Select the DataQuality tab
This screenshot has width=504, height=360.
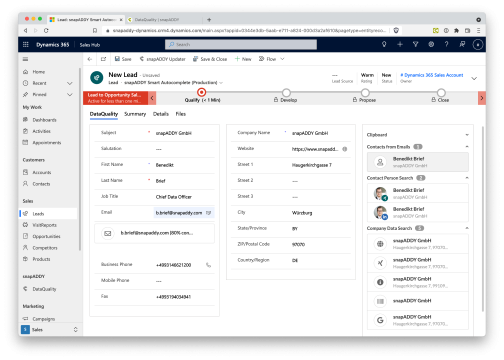[104, 114]
